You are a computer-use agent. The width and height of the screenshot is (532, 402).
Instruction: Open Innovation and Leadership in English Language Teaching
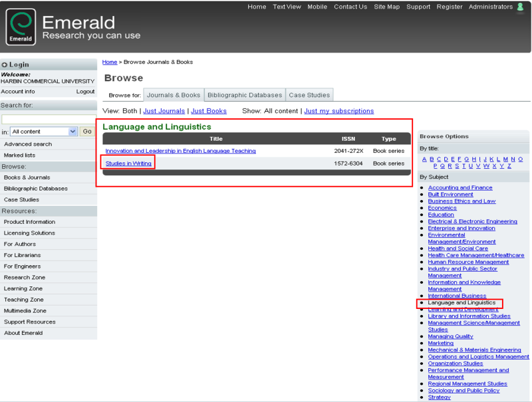click(x=180, y=151)
